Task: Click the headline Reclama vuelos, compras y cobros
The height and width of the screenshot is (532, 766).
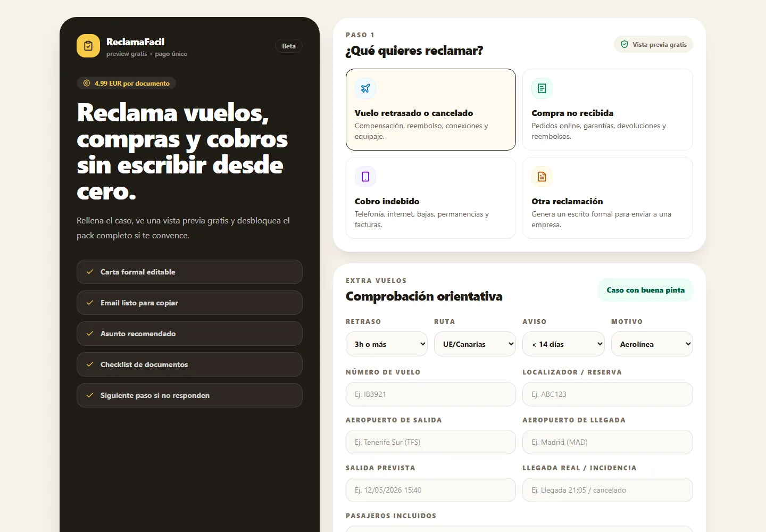Action: pyautogui.click(x=182, y=152)
